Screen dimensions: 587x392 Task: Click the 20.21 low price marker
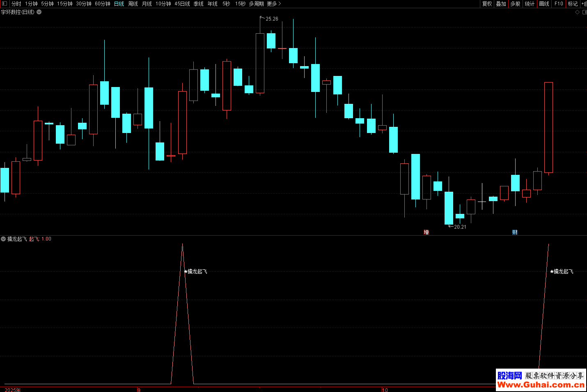[x=460, y=227]
